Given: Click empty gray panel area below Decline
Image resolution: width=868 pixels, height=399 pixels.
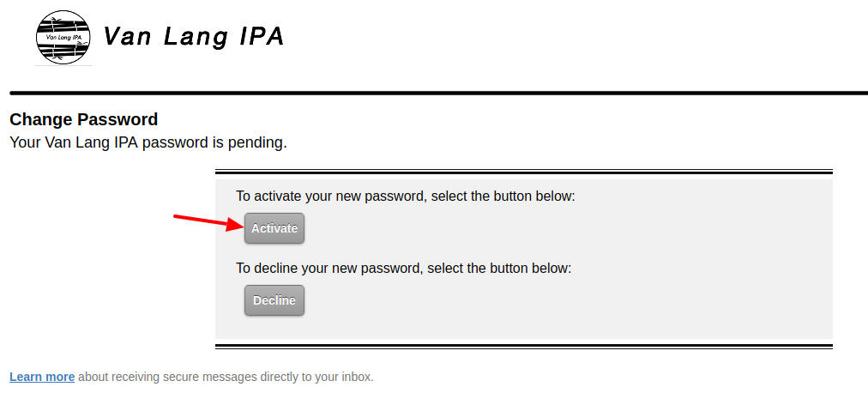Looking at the screenshot, I should (524, 327).
